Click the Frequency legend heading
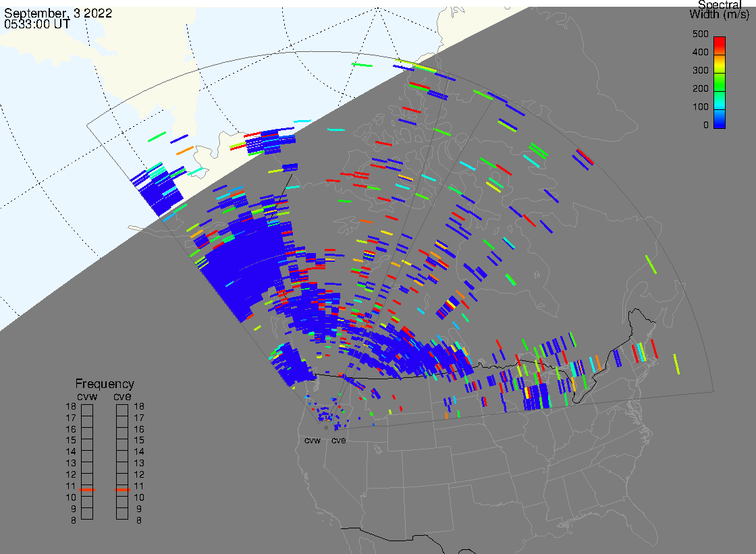 [105, 384]
